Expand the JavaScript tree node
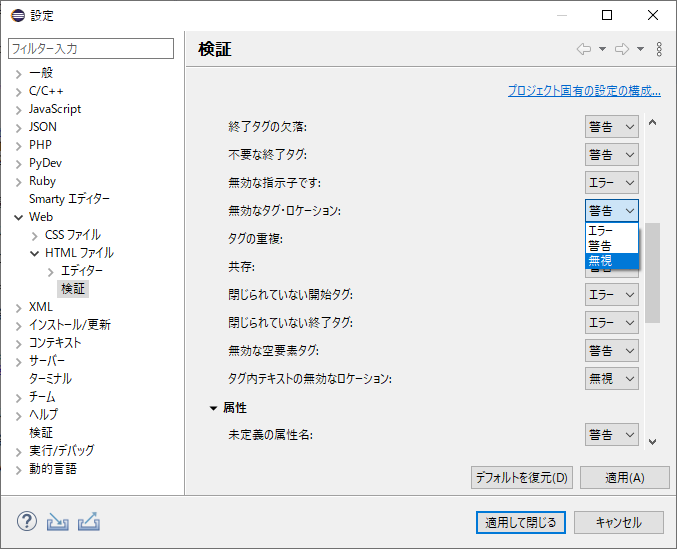Screen dimensions: 677x549 [19, 110]
